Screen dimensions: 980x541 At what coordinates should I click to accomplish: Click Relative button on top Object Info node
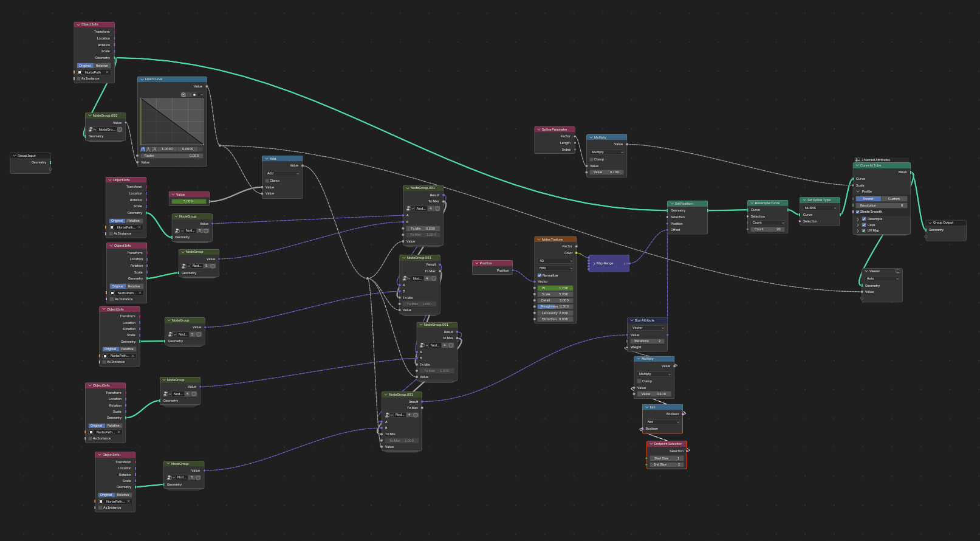tap(102, 66)
